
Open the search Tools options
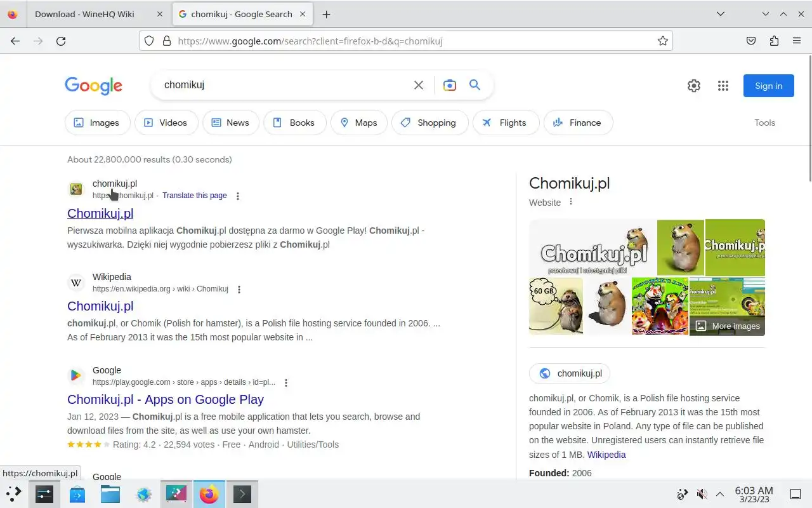(x=765, y=123)
